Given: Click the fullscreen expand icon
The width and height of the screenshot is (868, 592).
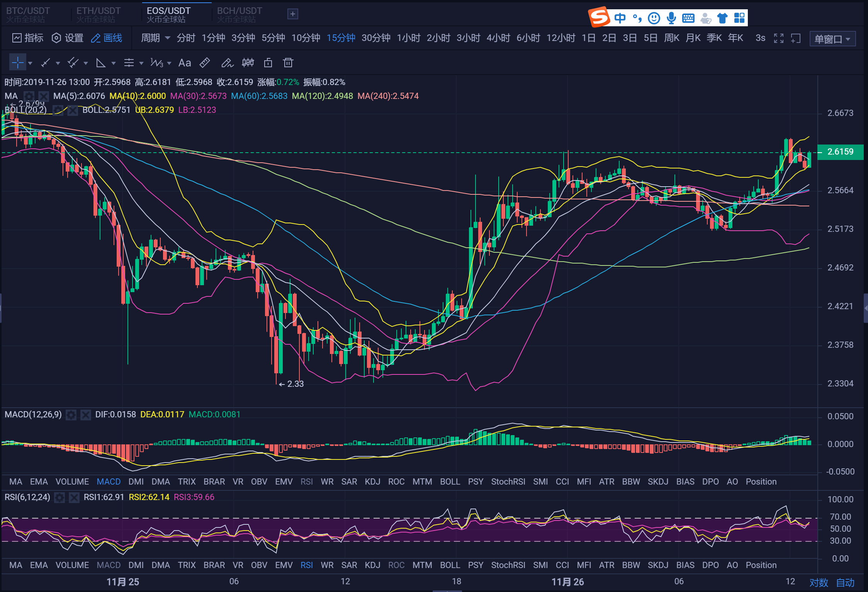Looking at the screenshot, I should point(779,38).
